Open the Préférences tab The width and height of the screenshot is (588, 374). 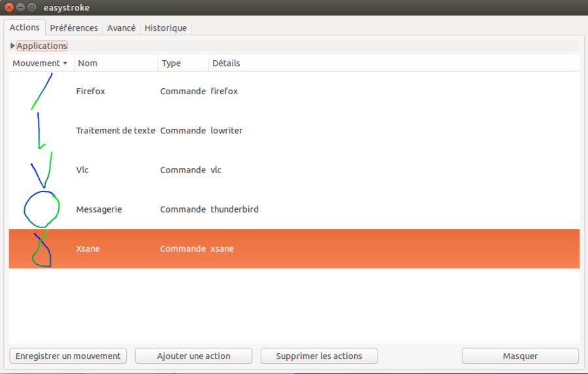coord(74,27)
